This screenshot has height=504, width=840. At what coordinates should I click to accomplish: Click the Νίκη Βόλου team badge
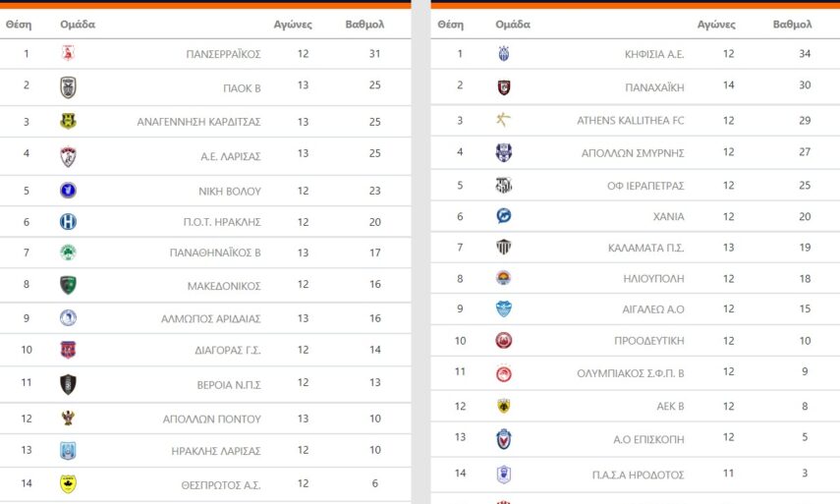tap(68, 191)
